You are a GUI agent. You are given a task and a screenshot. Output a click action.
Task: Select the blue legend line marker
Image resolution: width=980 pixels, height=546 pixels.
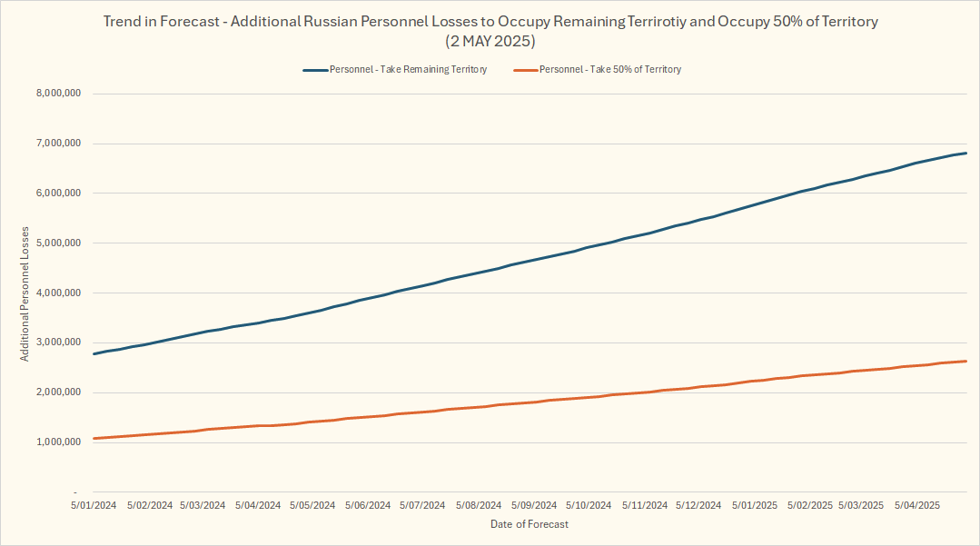[315, 69]
